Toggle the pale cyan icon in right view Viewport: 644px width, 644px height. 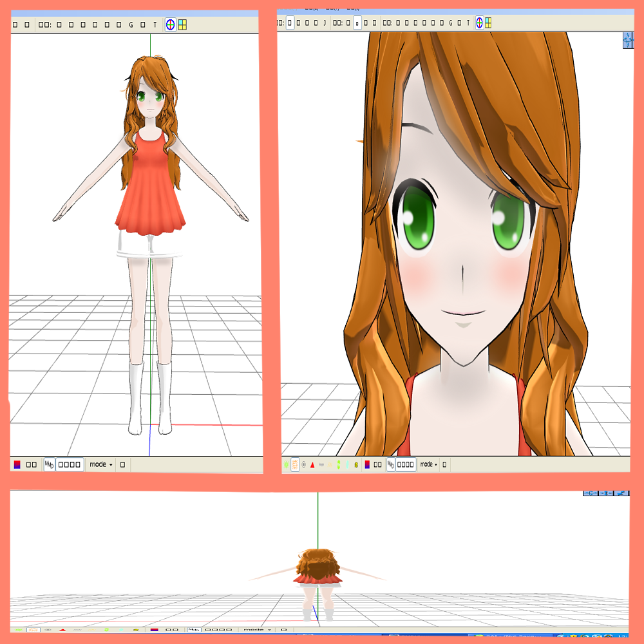[348, 464]
